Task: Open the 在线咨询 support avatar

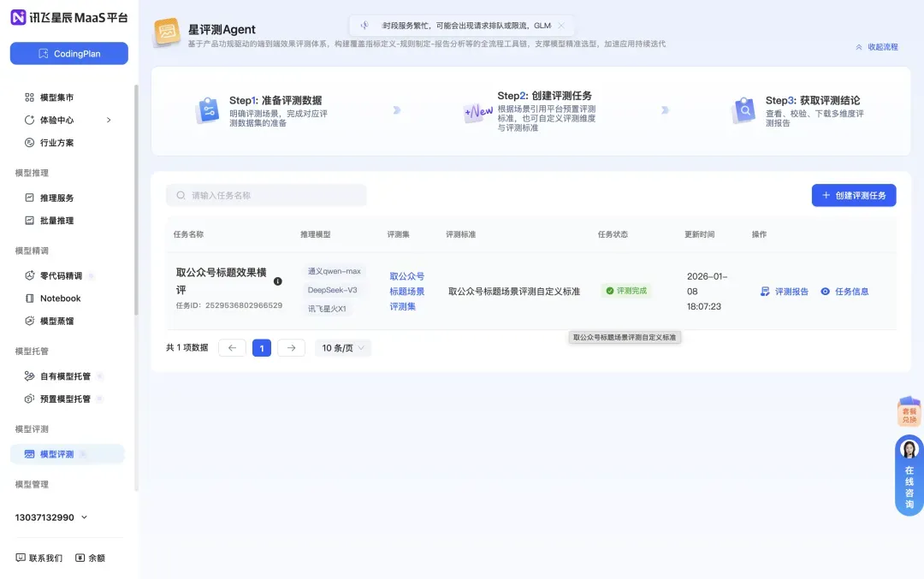Action: click(x=909, y=450)
